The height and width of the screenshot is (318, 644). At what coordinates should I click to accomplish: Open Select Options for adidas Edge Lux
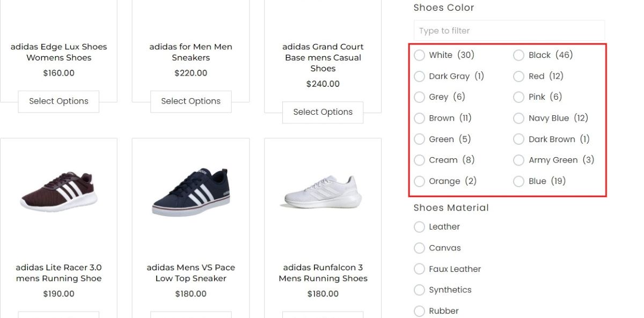coord(58,101)
